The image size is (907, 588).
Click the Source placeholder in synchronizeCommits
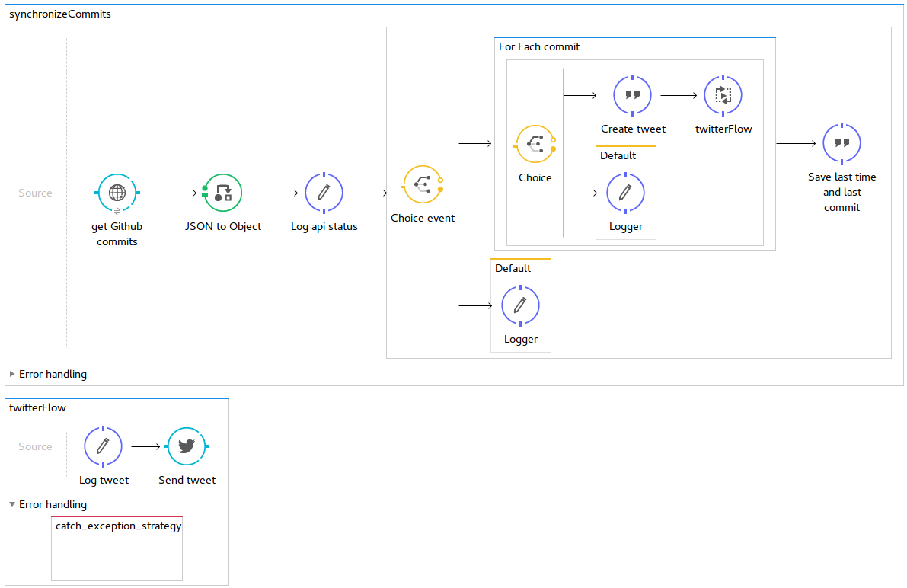pos(35,193)
